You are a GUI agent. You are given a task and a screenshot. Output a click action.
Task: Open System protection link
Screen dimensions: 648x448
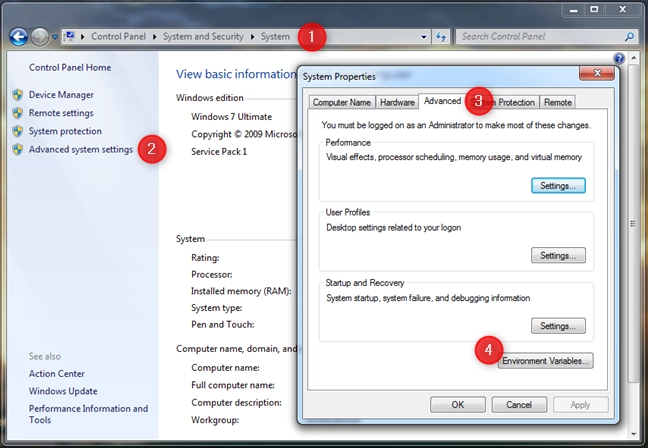point(65,131)
